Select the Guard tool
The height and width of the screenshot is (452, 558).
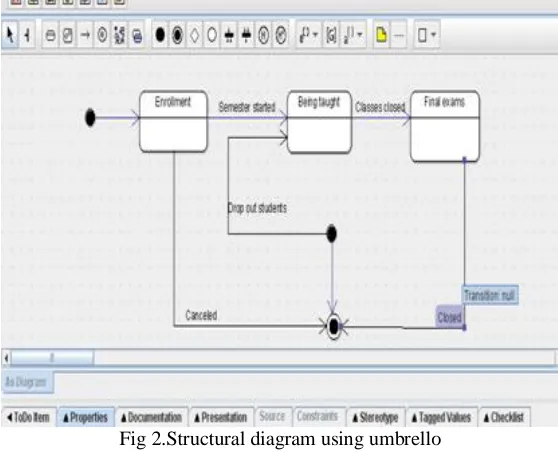[331, 35]
